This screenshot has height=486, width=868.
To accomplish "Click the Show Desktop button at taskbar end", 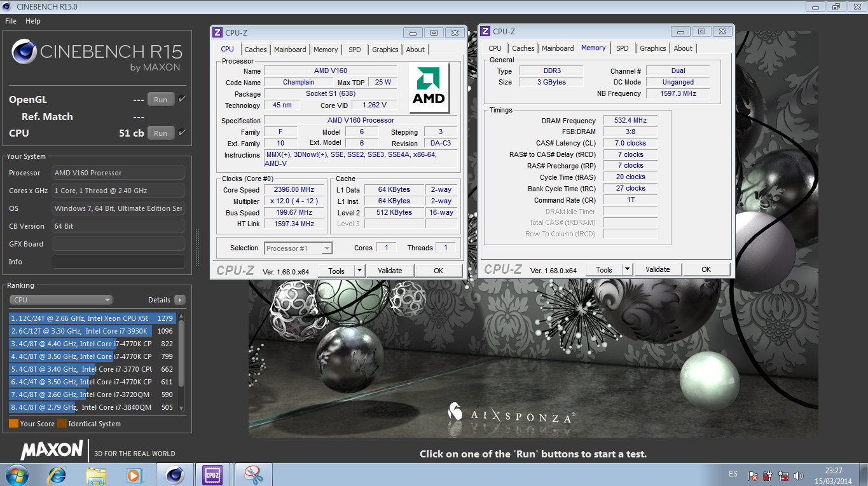I will pyautogui.click(x=864, y=475).
